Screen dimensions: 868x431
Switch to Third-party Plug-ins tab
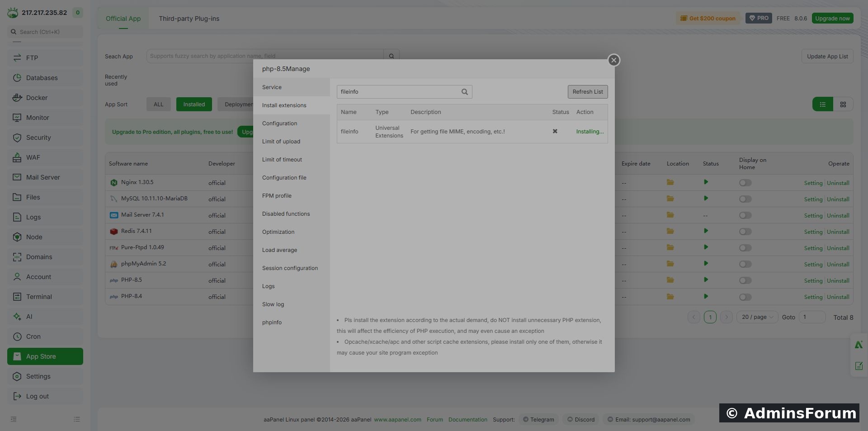tap(189, 19)
